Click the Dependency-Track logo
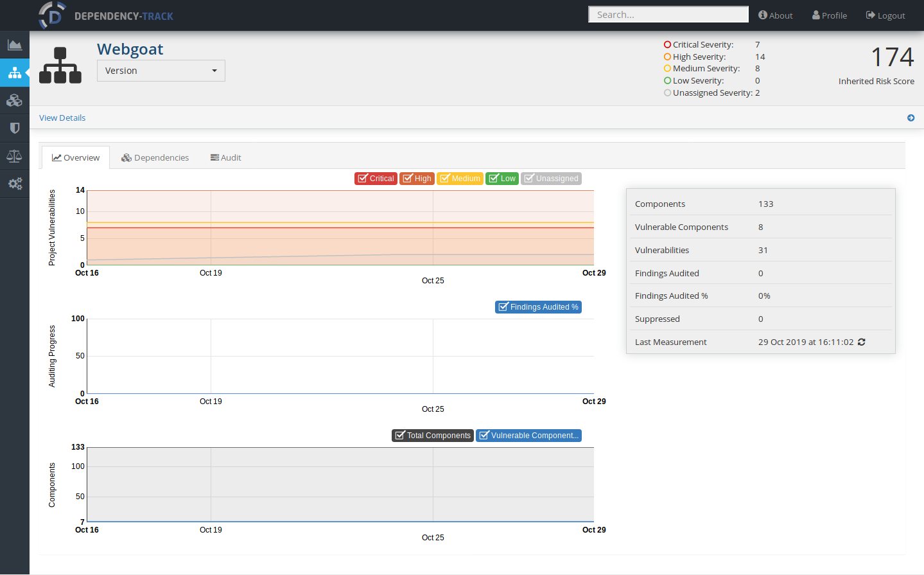This screenshot has width=924, height=575. [x=52, y=15]
